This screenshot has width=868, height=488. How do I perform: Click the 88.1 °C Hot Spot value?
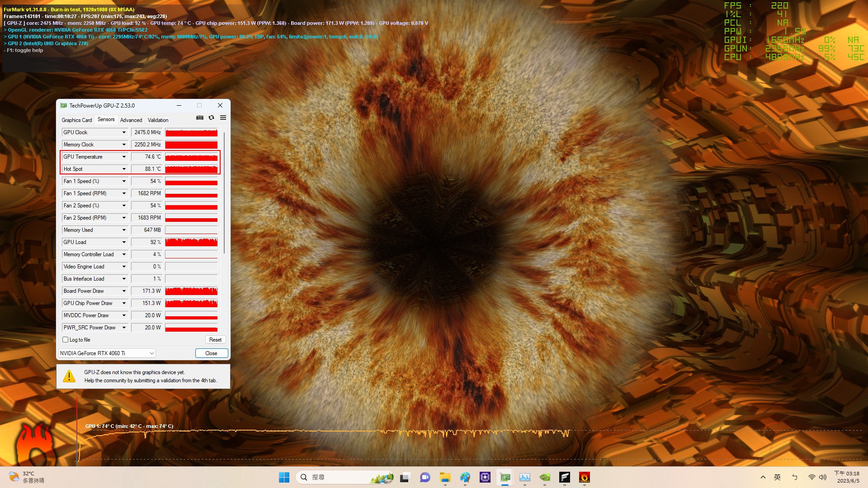[146, 169]
